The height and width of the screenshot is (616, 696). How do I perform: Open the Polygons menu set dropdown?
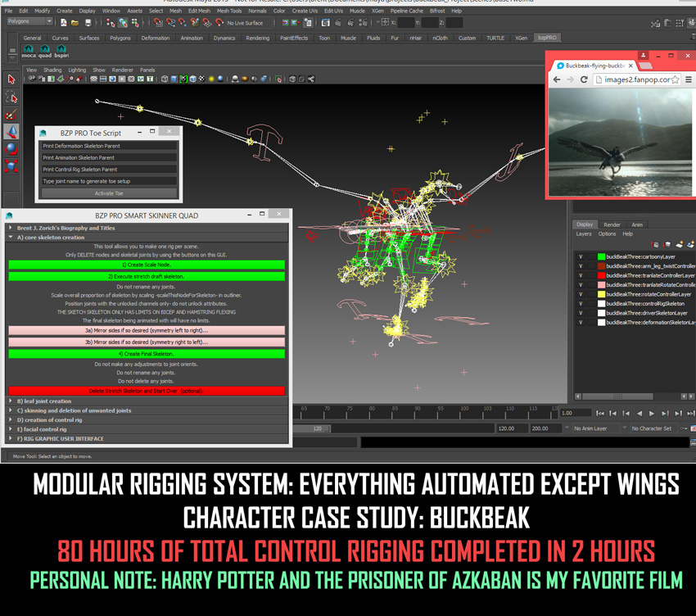click(30, 21)
